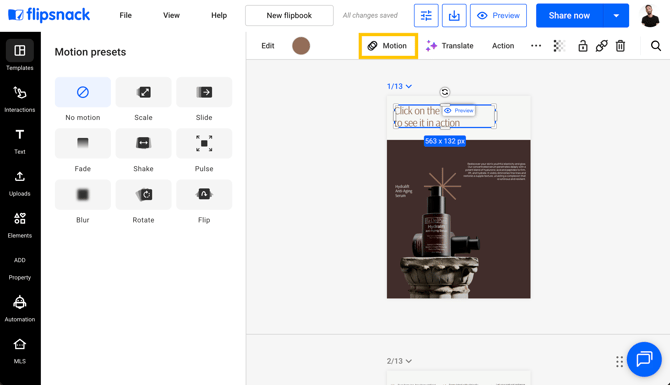Image resolution: width=670 pixels, height=385 pixels.
Task: Click the Edit toolbar option
Action: (268, 46)
